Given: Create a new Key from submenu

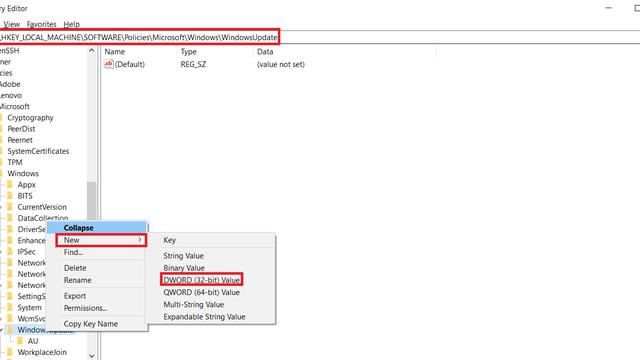Looking at the screenshot, I should [169, 240].
